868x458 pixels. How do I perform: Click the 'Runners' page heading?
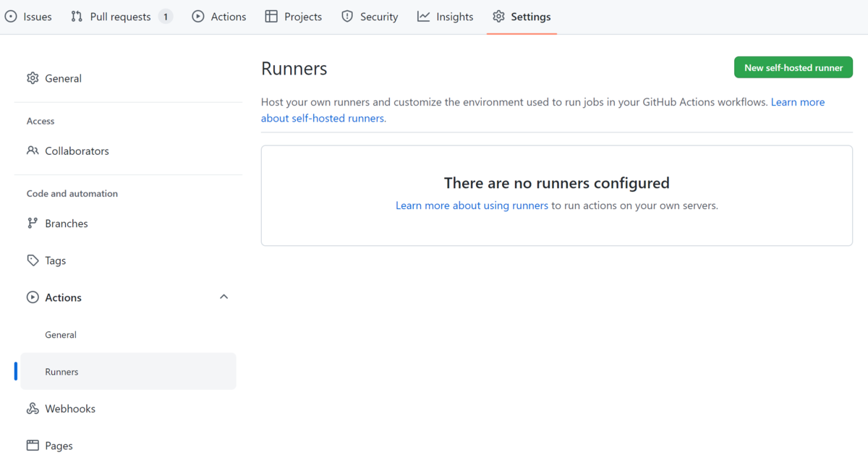(294, 69)
